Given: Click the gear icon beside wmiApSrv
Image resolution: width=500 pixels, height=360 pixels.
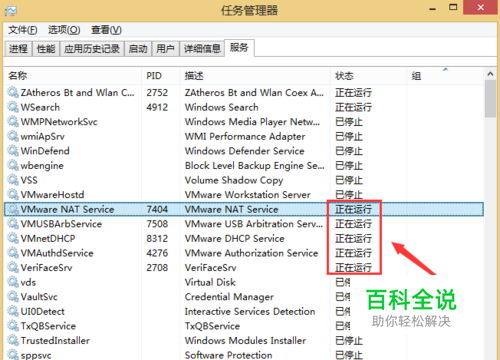Looking at the screenshot, I should tap(13, 136).
